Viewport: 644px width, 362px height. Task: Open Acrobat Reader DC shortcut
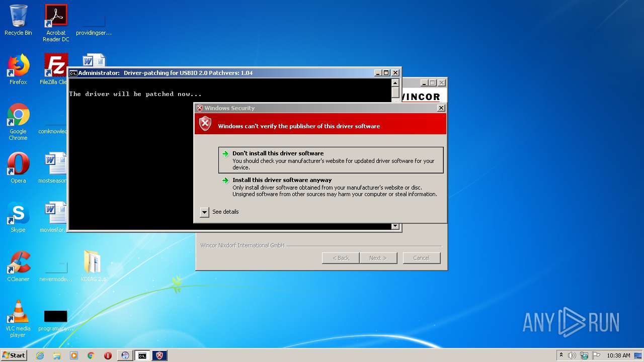(56, 23)
